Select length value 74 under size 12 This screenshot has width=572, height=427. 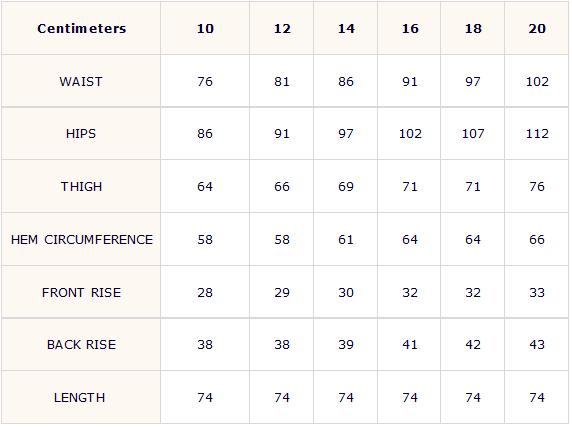(x=282, y=397)
